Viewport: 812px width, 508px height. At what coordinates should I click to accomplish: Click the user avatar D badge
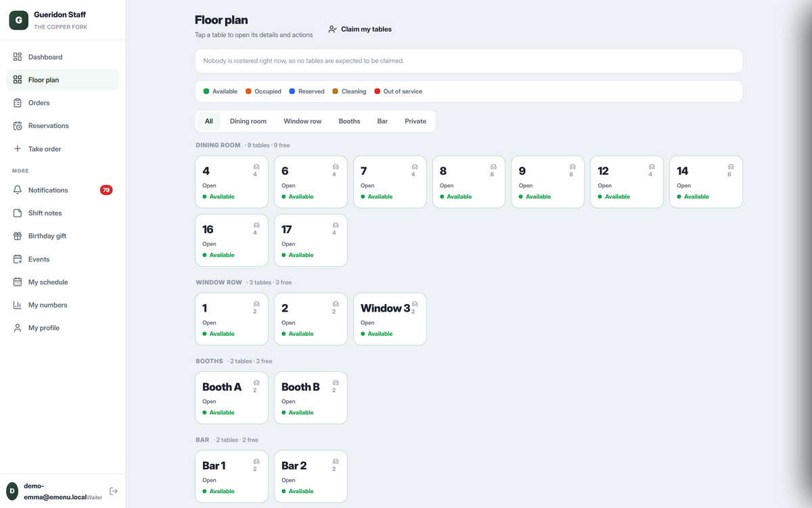(x=12, y=491)
